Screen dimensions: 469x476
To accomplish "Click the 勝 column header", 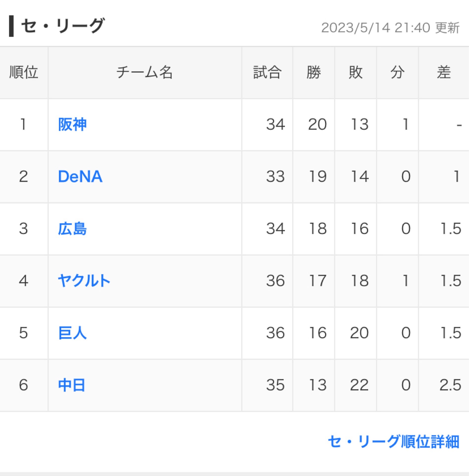I will point(313,72).
